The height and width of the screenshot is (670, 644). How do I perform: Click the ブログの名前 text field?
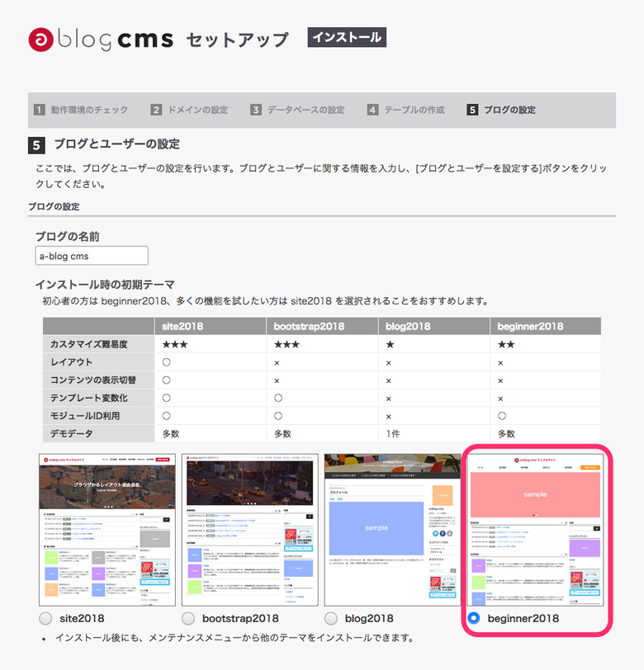[92, 256]
